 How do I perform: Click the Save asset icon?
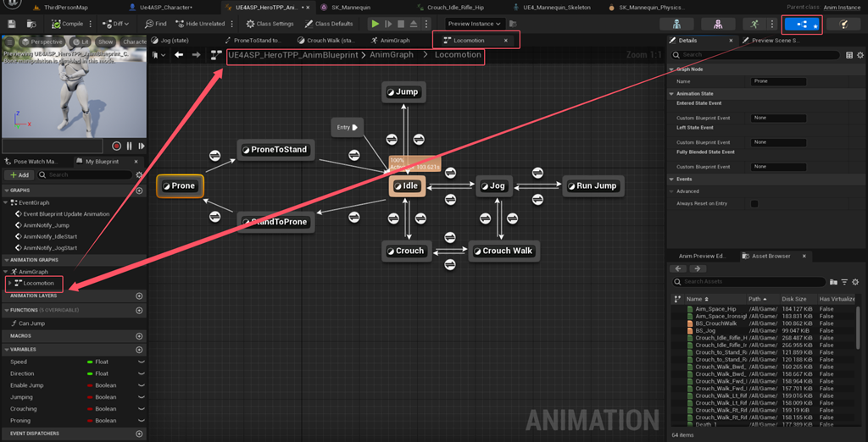pyautogui.click(x=12, y=24)
